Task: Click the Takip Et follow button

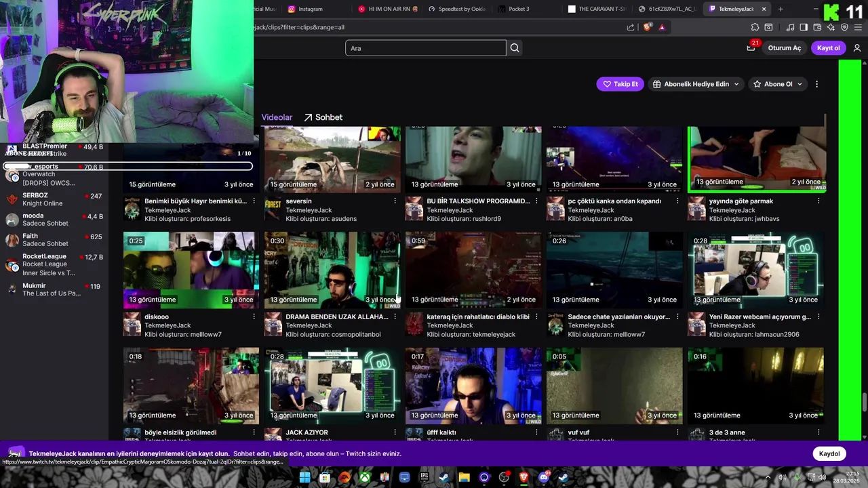Action: pos(620,84)
